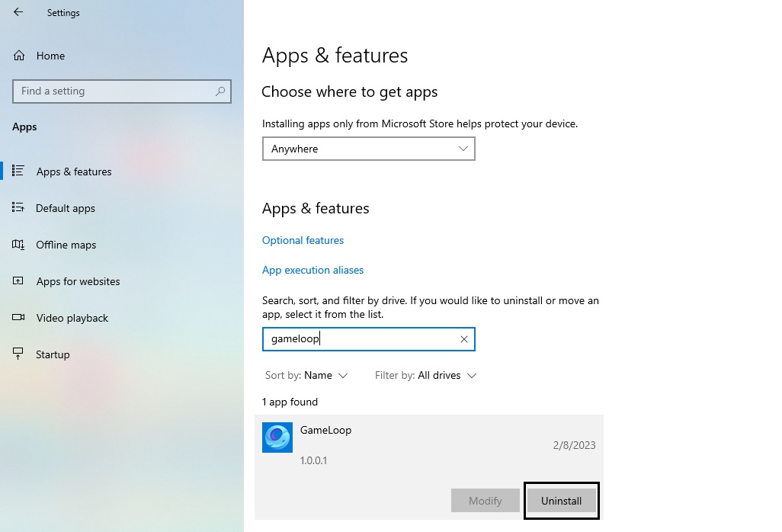This screenshot has height=532, width=782.
Task: Clear the gameloop search with the X
Action: pos(463,338)
